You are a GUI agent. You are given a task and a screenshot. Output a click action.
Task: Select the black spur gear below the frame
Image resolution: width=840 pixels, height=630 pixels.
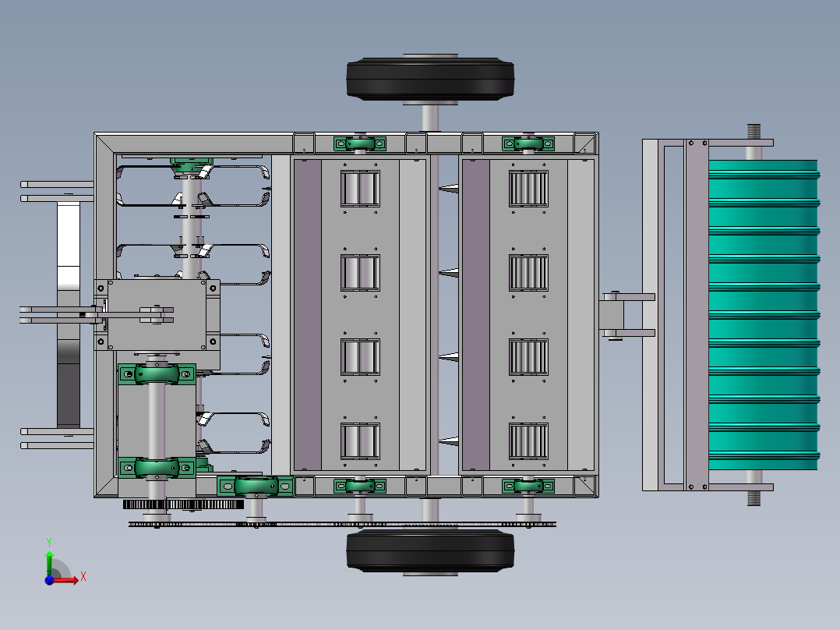tap(183, 504)
